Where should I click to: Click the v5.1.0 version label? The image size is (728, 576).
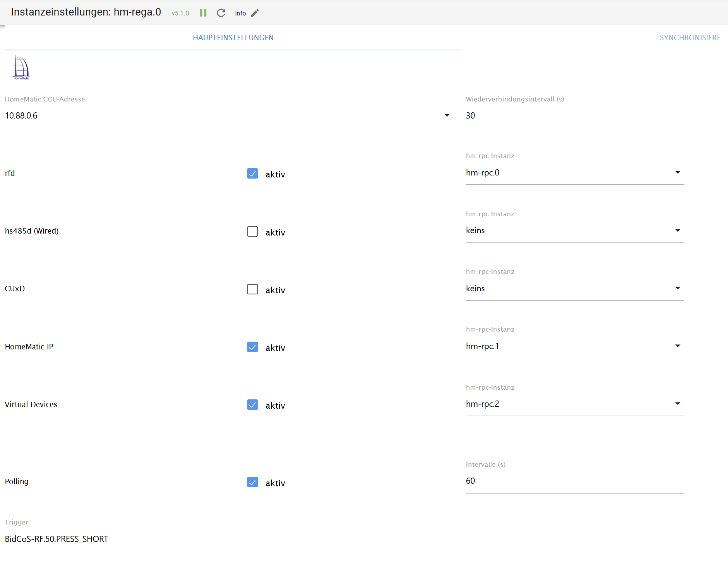click(180, 13)
